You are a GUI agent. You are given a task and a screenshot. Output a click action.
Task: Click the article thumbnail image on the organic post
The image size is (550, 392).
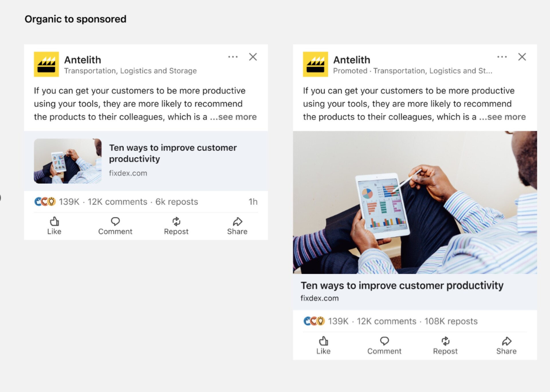coord(68,160)
